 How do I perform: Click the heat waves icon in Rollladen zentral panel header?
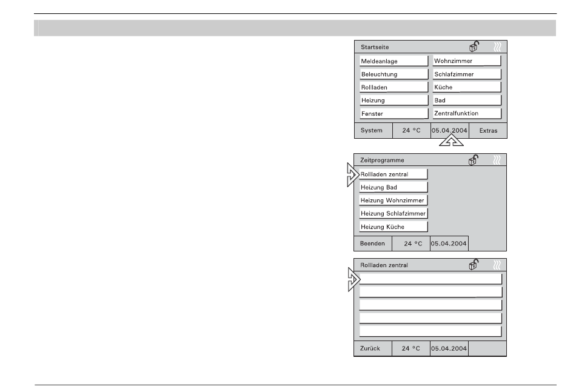tap(497, 265)
